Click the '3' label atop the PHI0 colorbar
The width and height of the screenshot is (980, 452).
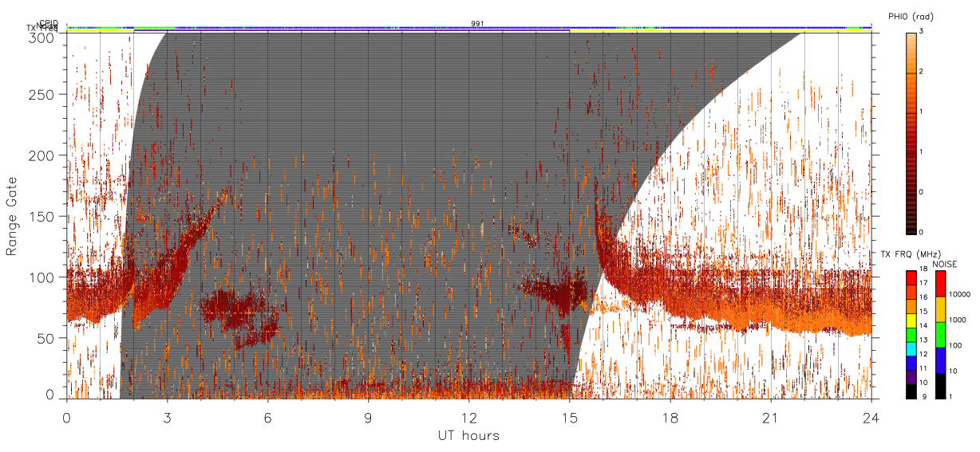pos(922,33)
